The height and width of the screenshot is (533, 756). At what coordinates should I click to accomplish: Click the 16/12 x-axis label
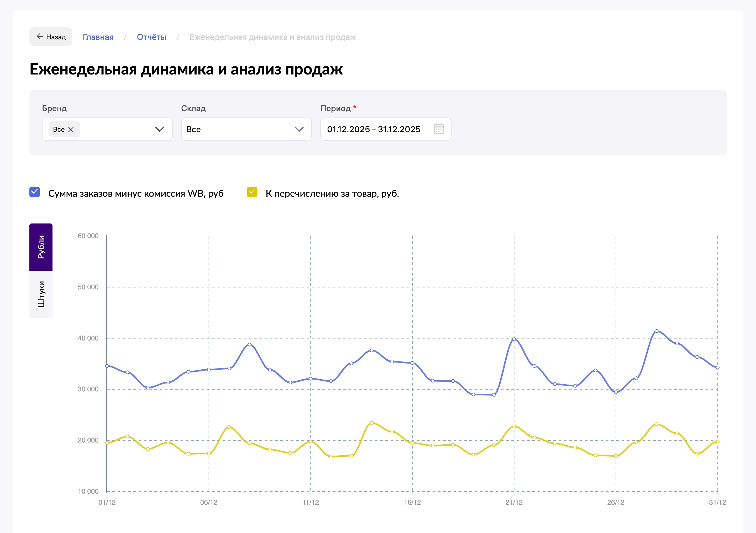pos(412,502)
